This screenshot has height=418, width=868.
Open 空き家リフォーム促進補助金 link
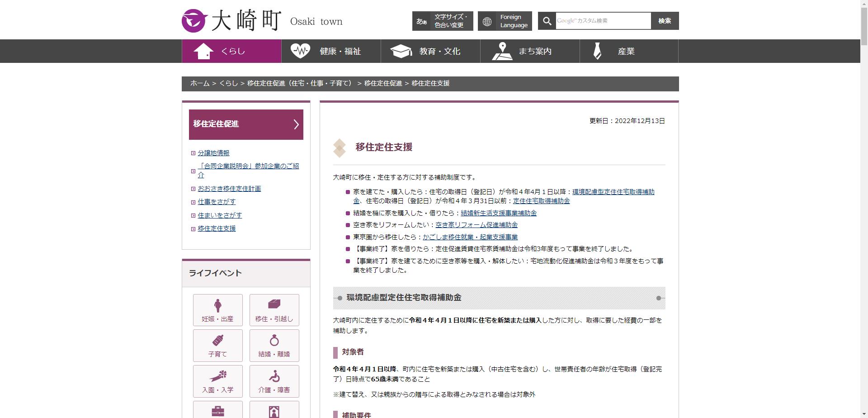click(x=476, y=225)
